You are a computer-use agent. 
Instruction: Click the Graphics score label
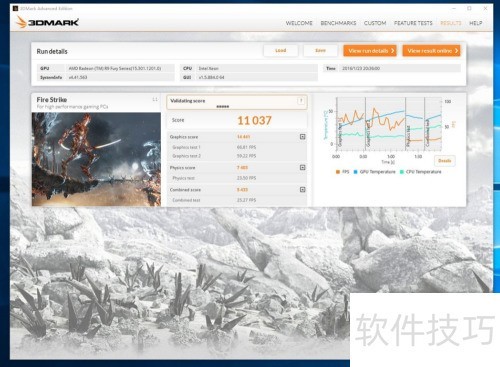click(184, 137)
